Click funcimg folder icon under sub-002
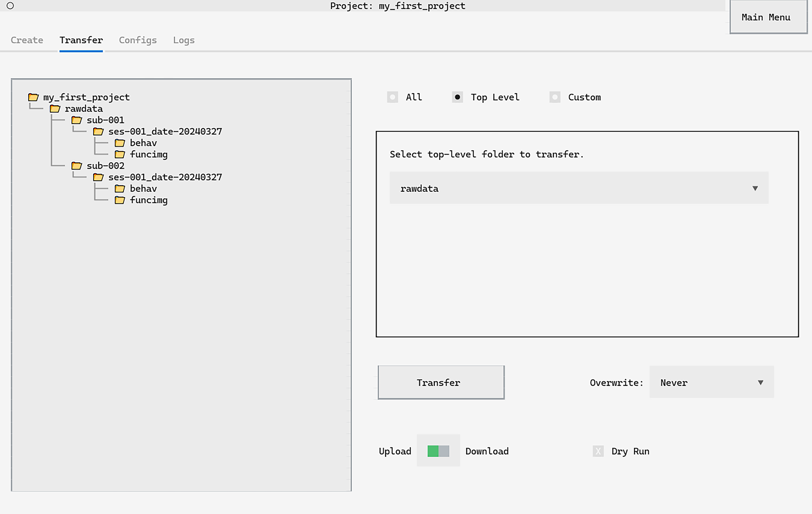The image size is (812, 514). 120,200
